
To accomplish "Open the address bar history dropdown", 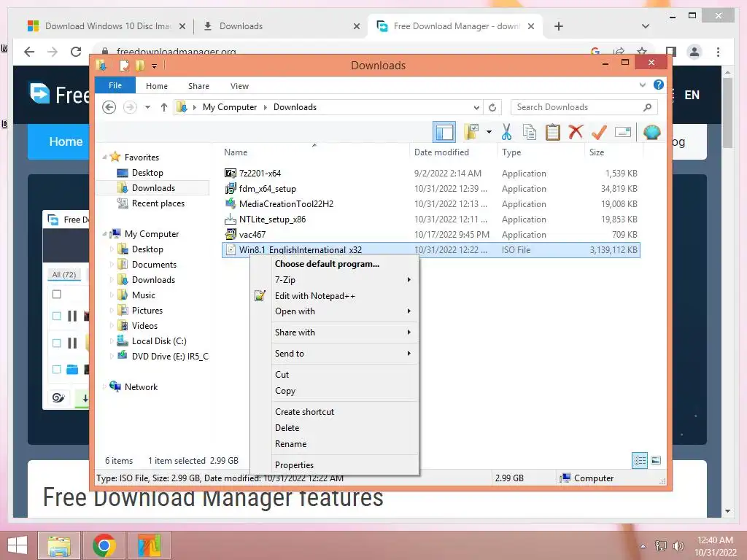I will pyautogui.click(x=476, y=108).
